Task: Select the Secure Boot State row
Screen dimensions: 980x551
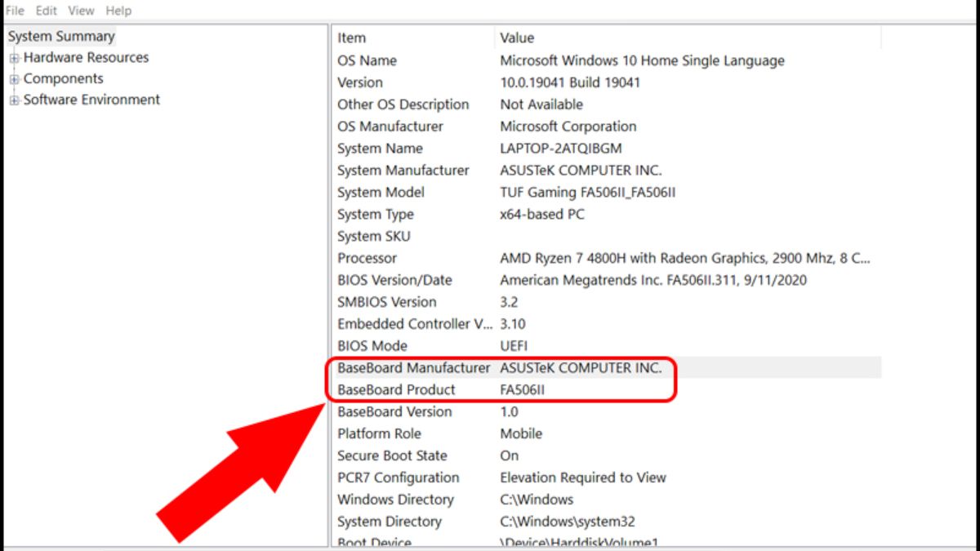Action: coord(607,456)
